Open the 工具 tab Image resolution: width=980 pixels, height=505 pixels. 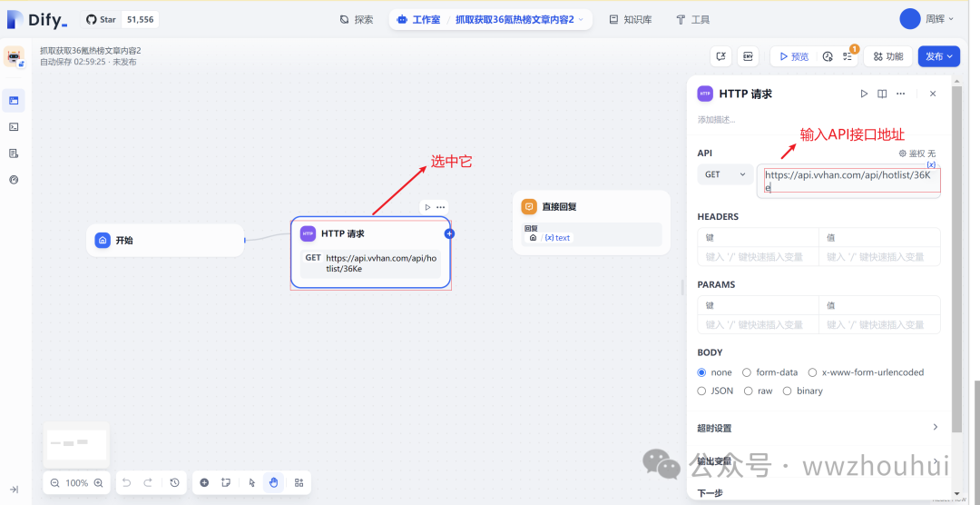[x=693, y=19]
